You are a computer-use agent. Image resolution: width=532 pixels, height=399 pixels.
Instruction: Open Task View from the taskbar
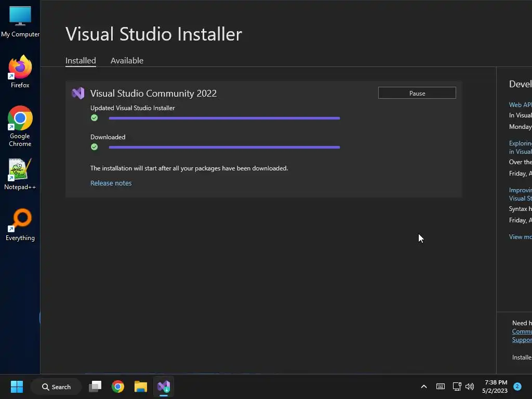95,387
